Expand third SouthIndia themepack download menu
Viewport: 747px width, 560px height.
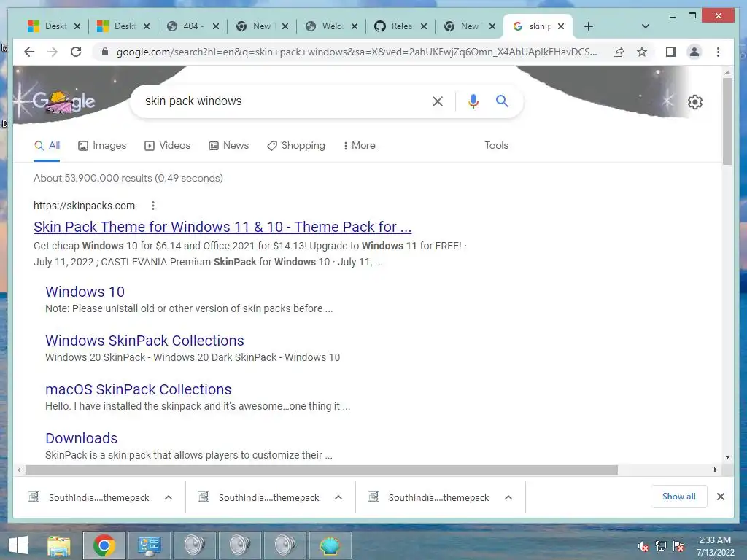click(508, 497)
